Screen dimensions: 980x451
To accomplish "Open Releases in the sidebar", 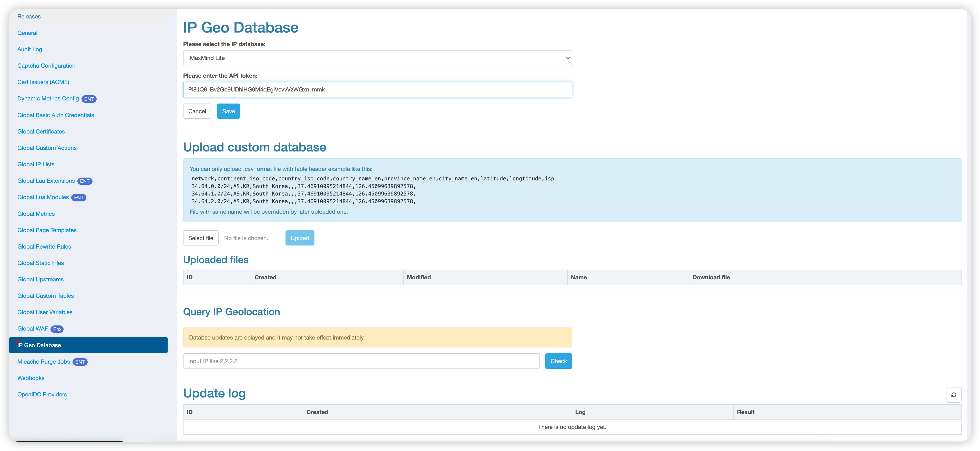I will pyautogui.click(x=29, y=16).
